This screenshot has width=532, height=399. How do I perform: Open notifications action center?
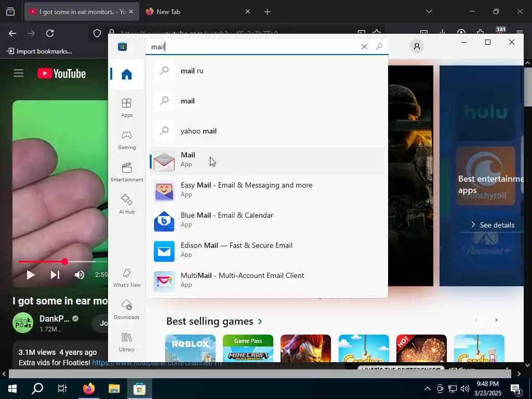[516, 389]
